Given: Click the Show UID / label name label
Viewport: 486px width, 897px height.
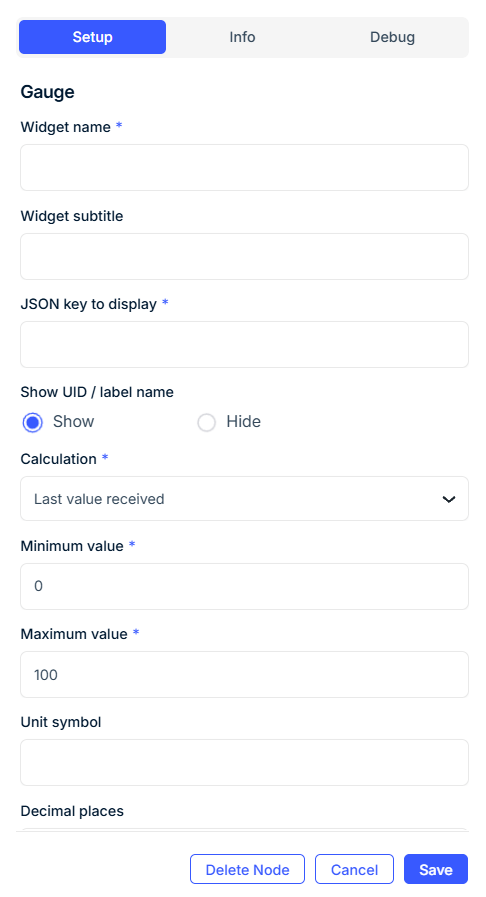Looking at the screenshot, I should pos(97,392).
